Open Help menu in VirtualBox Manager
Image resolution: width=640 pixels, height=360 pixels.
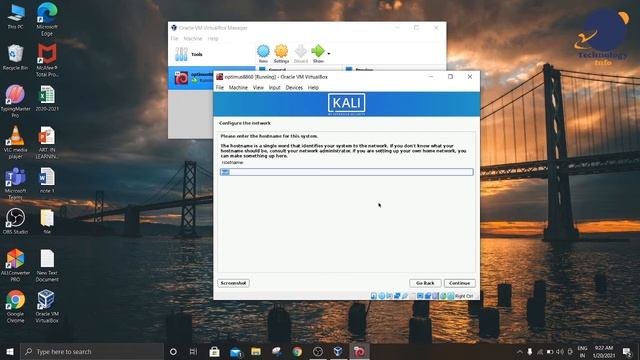pos(213,38)
